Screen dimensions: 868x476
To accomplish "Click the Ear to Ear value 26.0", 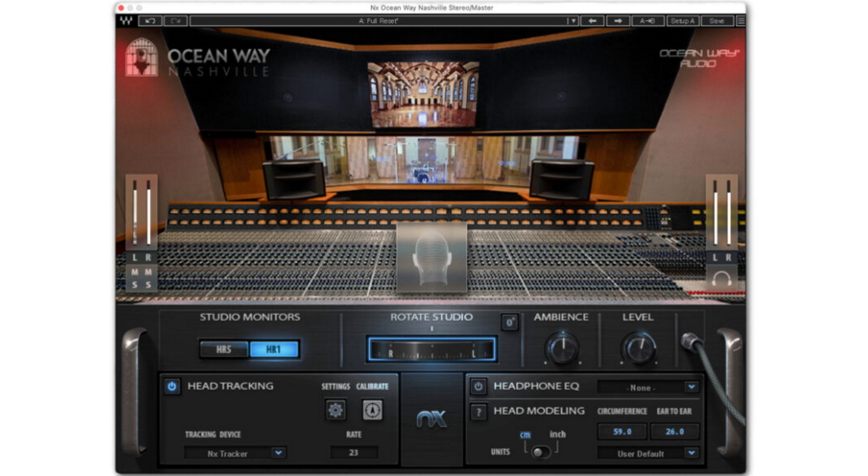I will tap(675, 432).
